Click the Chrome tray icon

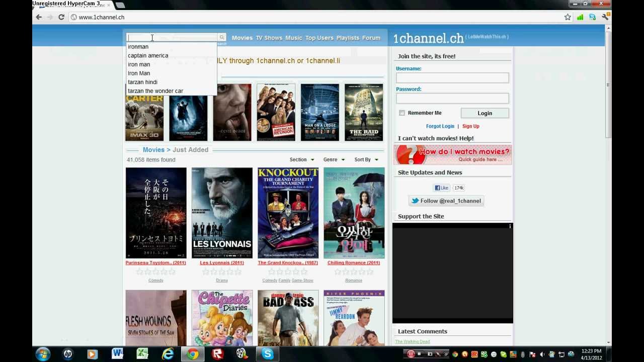tap(455, 354)
